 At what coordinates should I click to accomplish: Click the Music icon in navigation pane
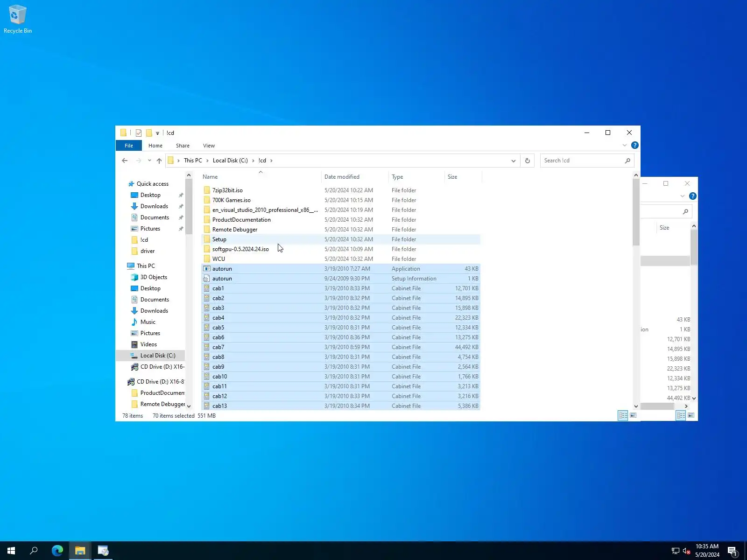[x=134, y=322]
